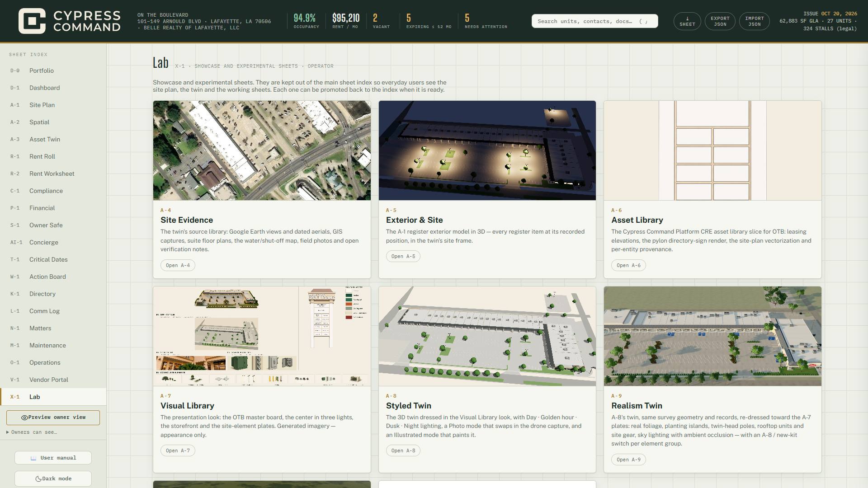Image resolution: width=868 pixels, height=488 pixels.
Task: Open Owner Safe sheet
Action: pos(53,225)
